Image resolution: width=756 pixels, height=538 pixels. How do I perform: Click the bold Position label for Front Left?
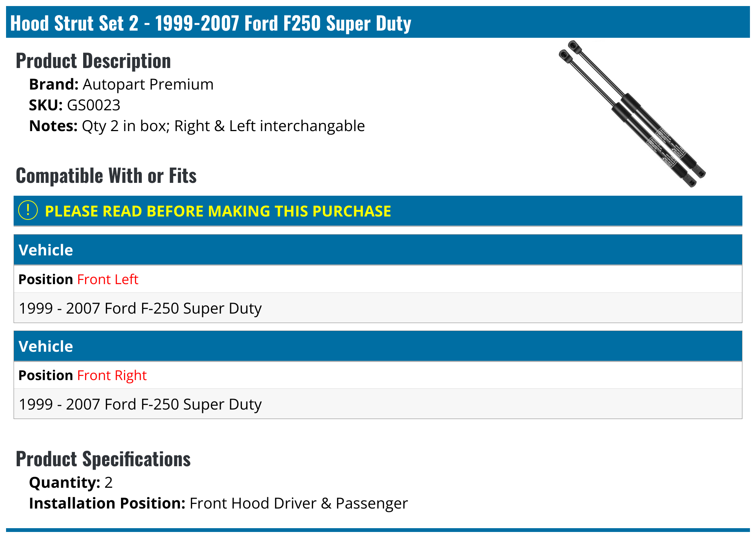pos(45,280)
